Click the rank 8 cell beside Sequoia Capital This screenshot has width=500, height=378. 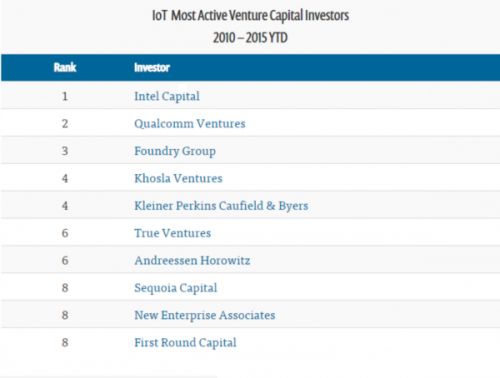click(x=65, y=288)
